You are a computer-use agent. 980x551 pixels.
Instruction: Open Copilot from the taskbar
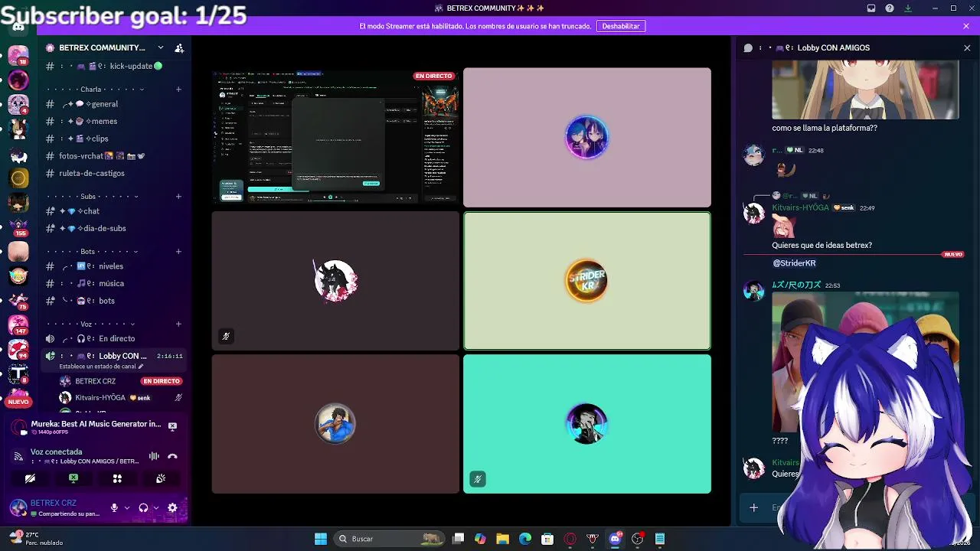[x=480, y=539]
